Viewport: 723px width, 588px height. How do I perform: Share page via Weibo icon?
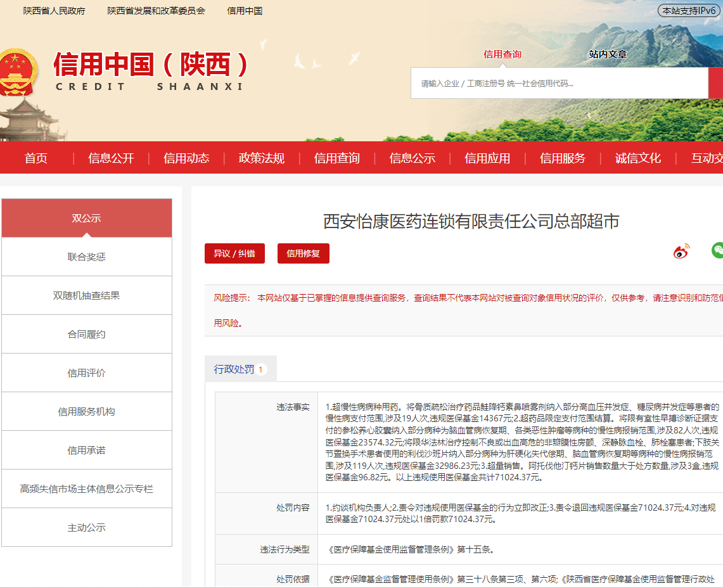pyautogui.click(x=681, y=252)
